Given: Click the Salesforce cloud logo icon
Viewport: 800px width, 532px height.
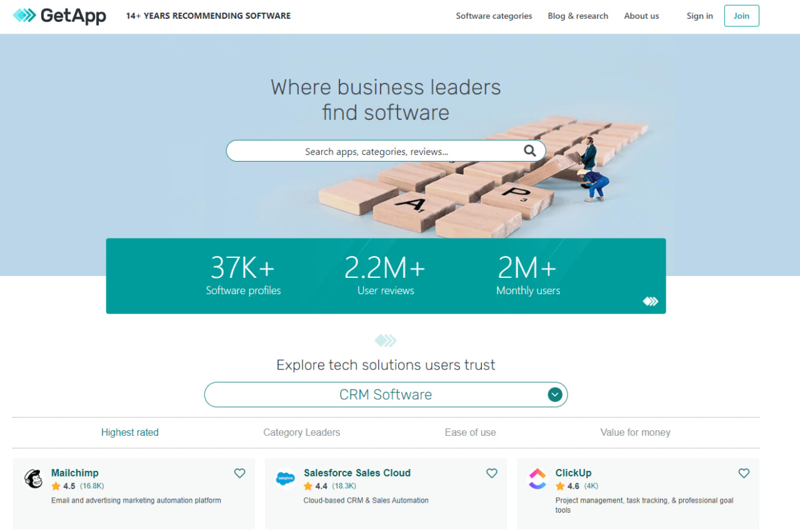Looking at the screenshot, I should 286,478.
